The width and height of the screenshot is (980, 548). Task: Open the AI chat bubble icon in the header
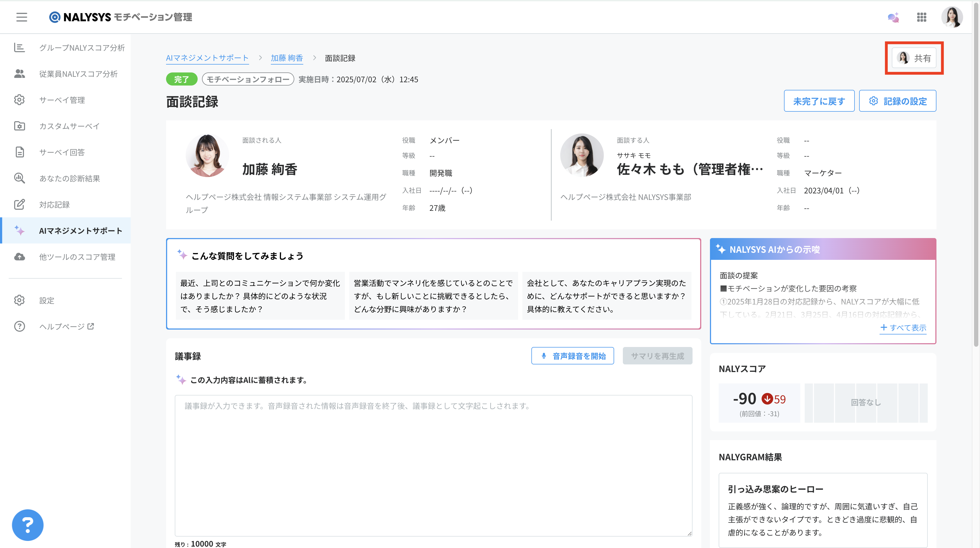pyautogui.click(x=893, y=17)
